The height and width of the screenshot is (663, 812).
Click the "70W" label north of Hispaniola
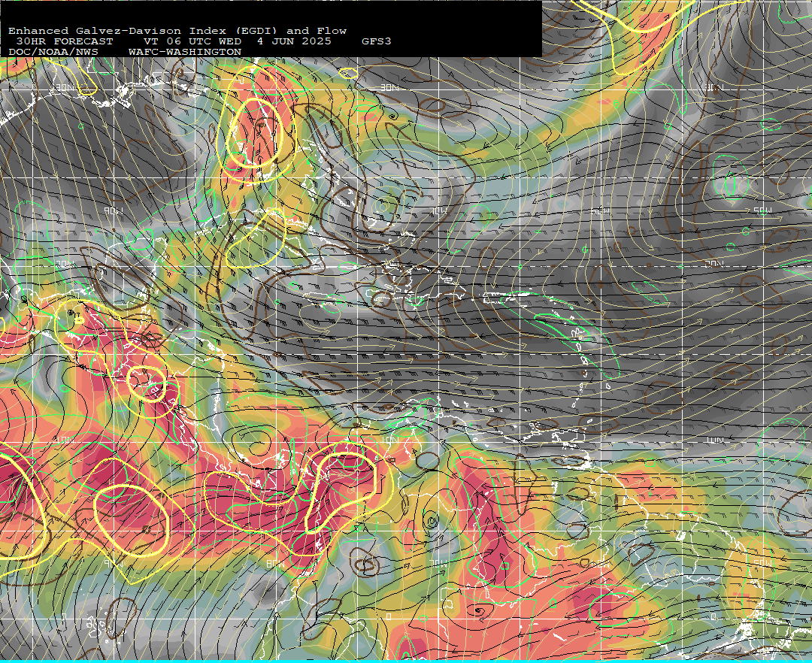click(x=438, y=210)
